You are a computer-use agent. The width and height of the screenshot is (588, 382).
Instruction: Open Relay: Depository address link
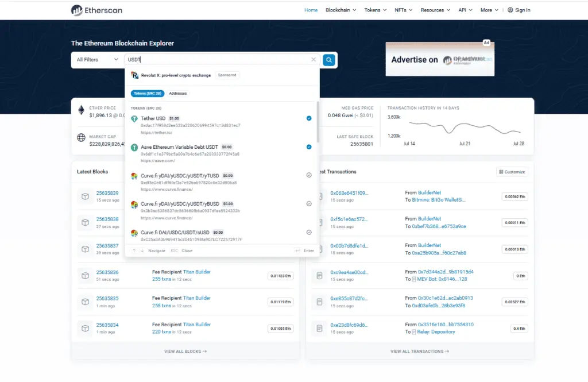436,332
